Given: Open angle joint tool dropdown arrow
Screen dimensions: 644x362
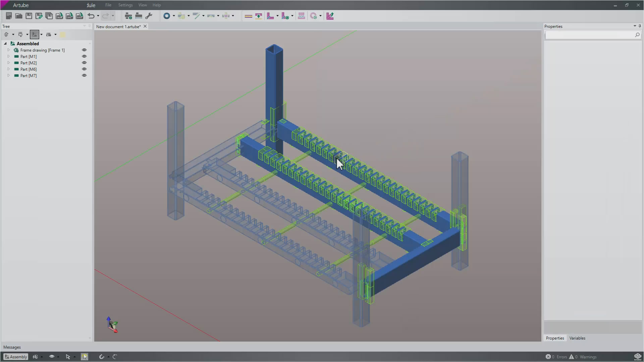Looking at the screenshot, I should point(277,16).
